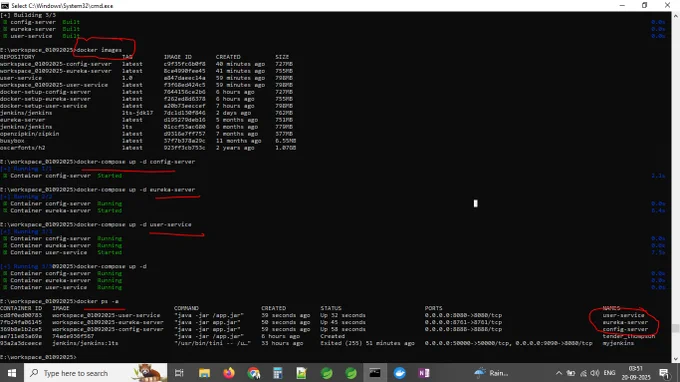Open the clock showing 03:51
This screenshot has width=680, height=382.
(x=635, y=373)
